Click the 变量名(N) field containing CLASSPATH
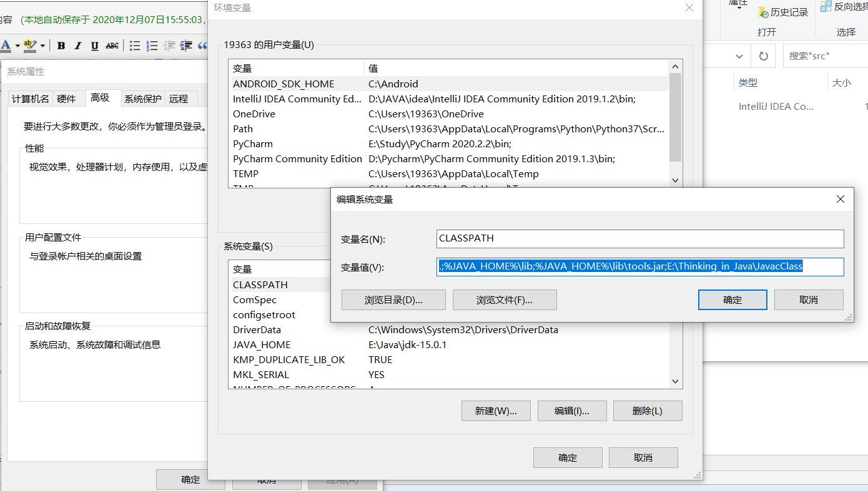The width and height of the screenshot is (868, 491). click(640, 238)
